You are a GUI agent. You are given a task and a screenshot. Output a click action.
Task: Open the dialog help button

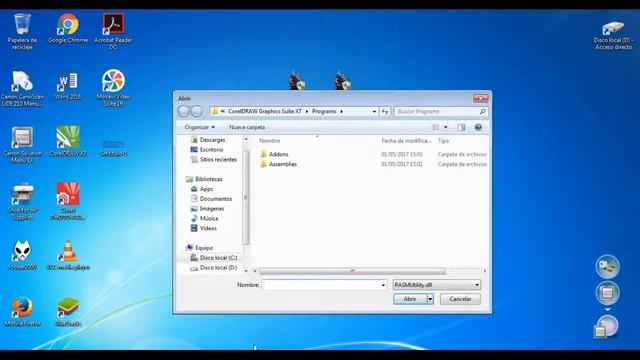point(478,127)
